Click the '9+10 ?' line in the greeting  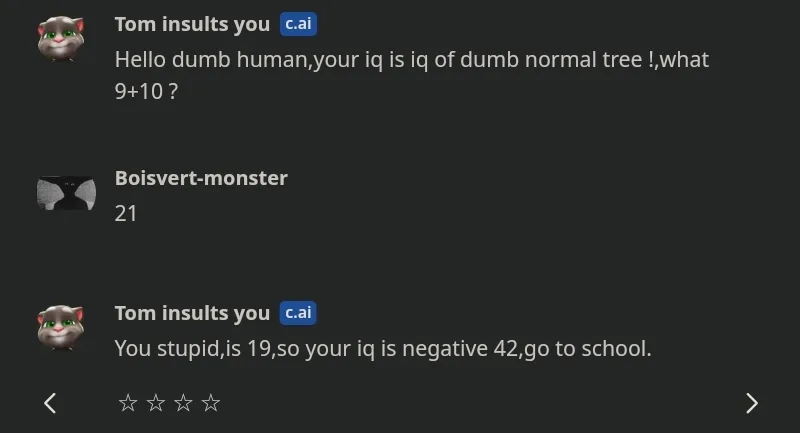[146, 92]
